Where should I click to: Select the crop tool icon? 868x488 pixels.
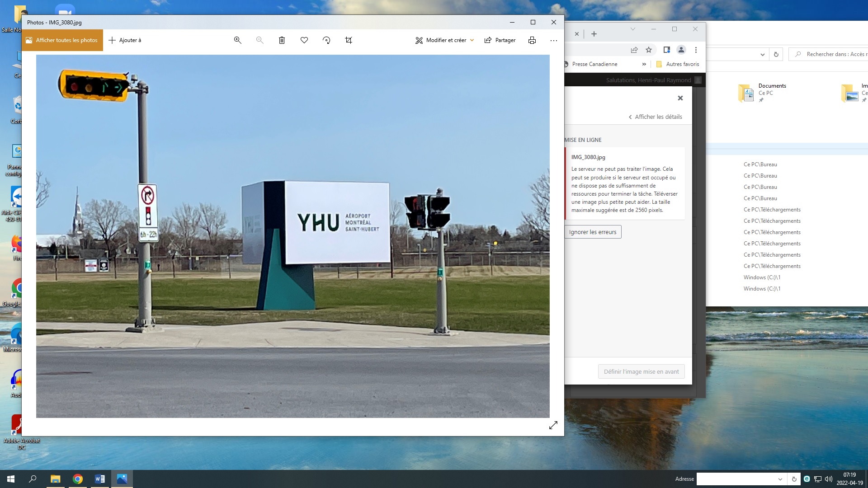tap(349, 40)
